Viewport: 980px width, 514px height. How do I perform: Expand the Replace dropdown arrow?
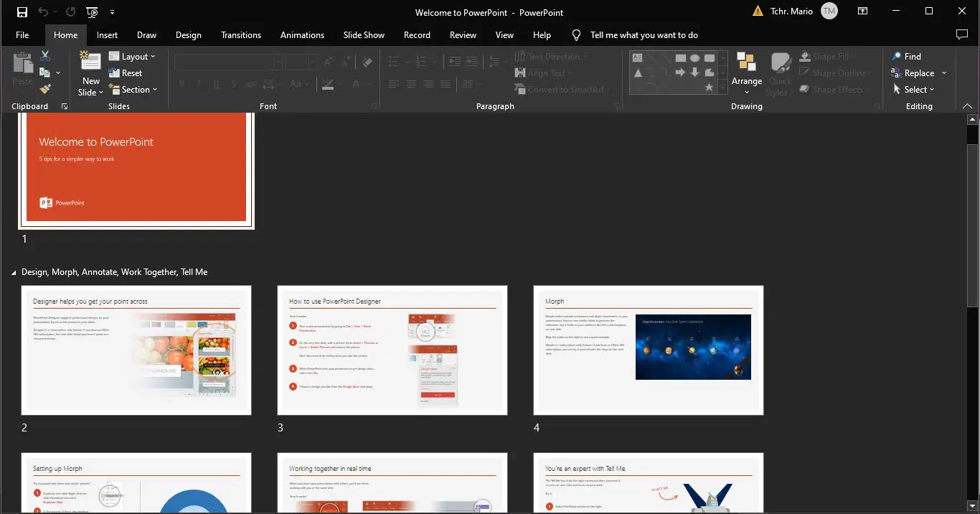pos(944,73)
